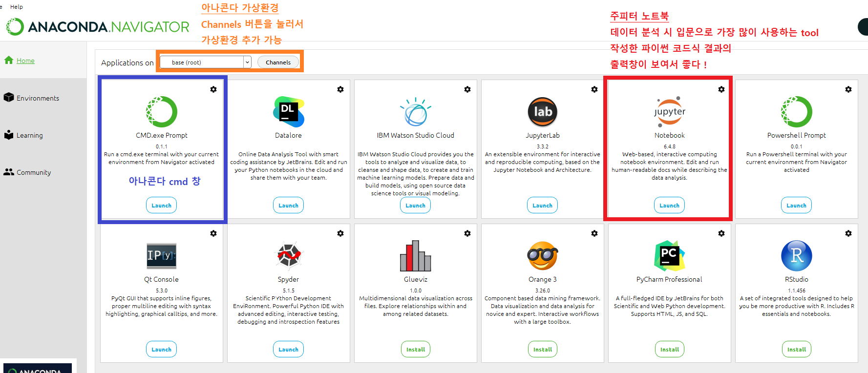The height and width of the screenshot is (373, 868).
Task: Click the Powershell Prompt logo
Action: pyautogui.click(x=797, y=112)
